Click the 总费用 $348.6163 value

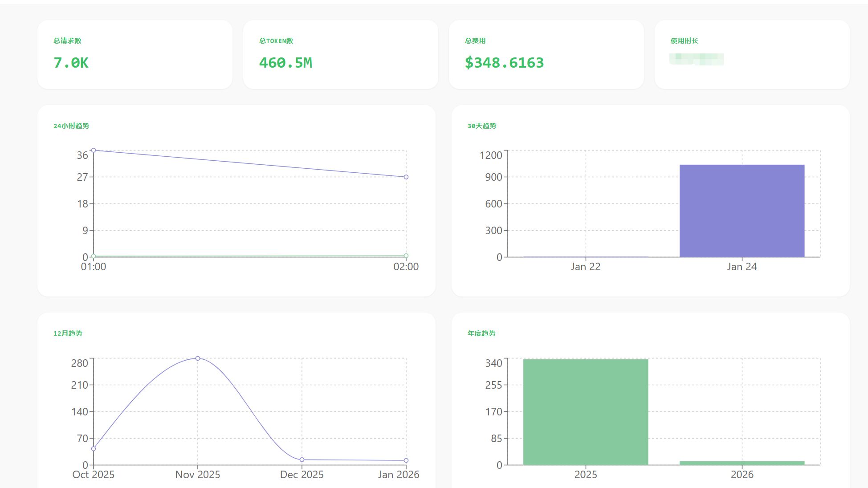504,63
